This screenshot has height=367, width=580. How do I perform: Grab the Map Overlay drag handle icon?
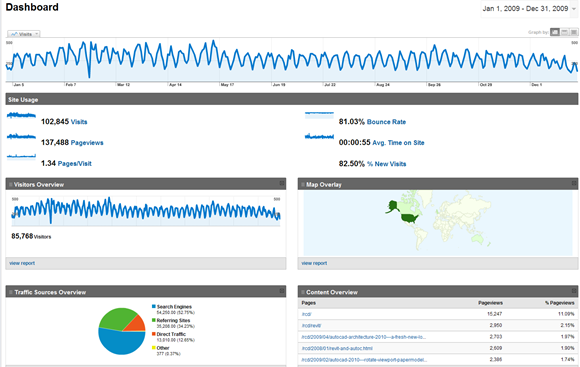click(303, 184)
